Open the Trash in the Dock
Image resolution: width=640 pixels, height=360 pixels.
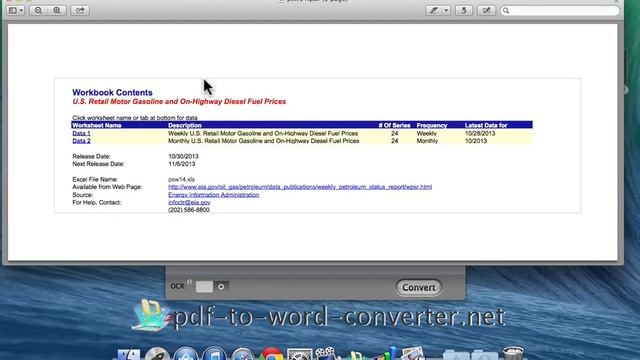(513, 353)
